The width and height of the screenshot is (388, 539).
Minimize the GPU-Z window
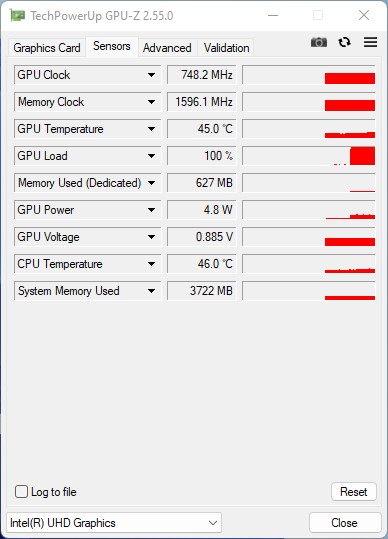(x=273, y=15)
